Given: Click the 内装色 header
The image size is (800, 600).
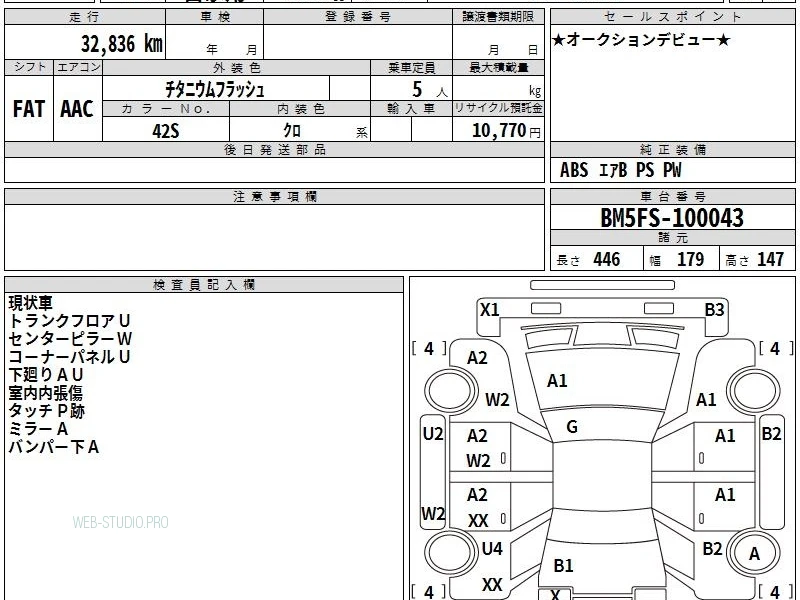Looking at the screenshot, I should coord(300,109).
